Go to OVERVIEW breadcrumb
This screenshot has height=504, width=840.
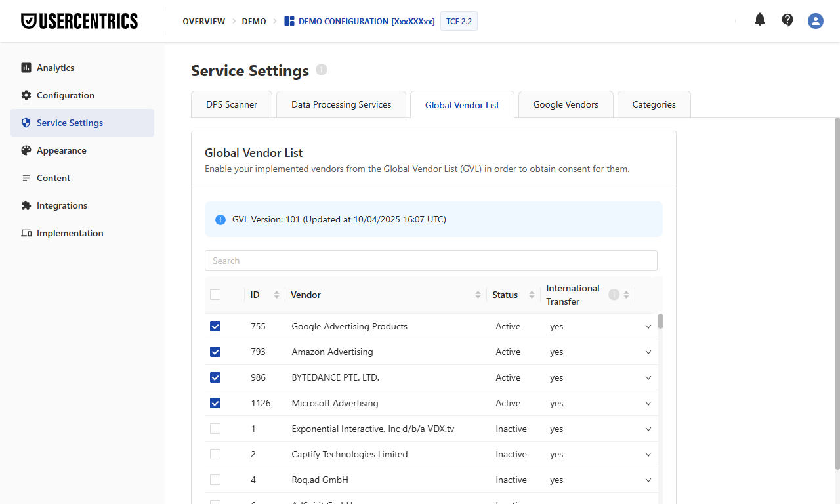click(x=204, y=21)
